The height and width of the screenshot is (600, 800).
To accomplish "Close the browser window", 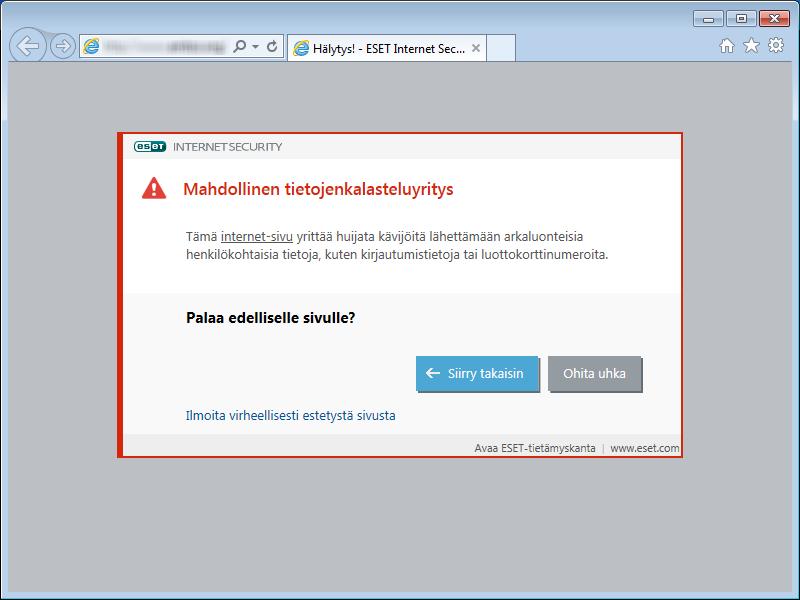I will [x=774, y=19].
